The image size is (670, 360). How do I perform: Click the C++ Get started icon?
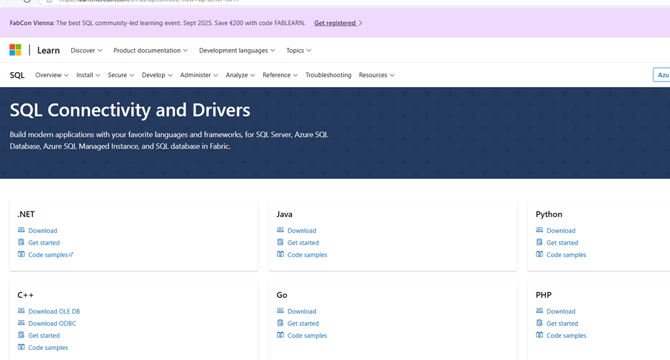[x=21, y=335]
